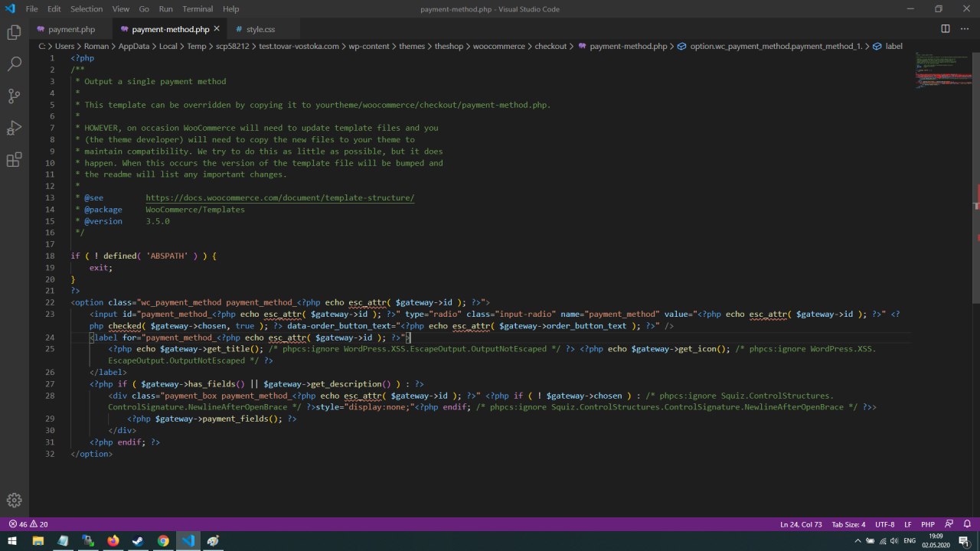Open File Explorer from the taskbar
980x551 pixels.
[x=38, y=540]
